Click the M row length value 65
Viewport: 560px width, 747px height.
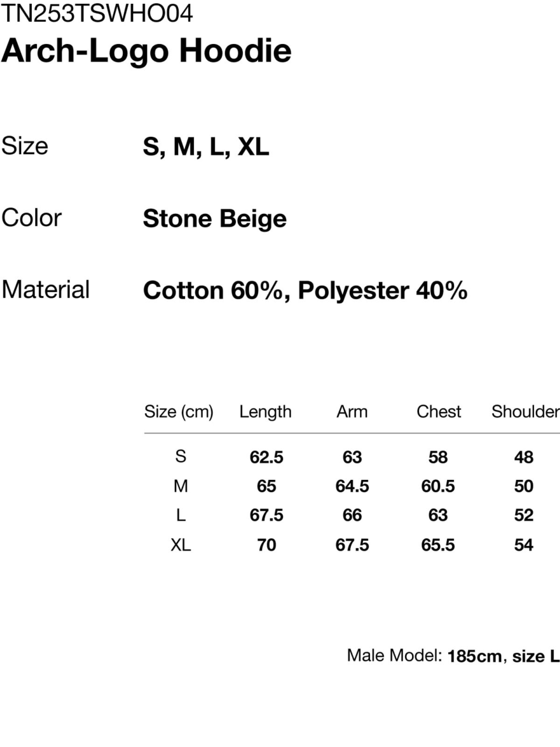click(266, 486)
